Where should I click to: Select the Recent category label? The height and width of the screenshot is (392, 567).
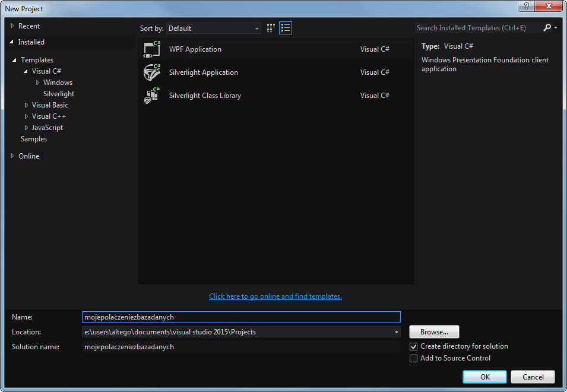point(29,26)
